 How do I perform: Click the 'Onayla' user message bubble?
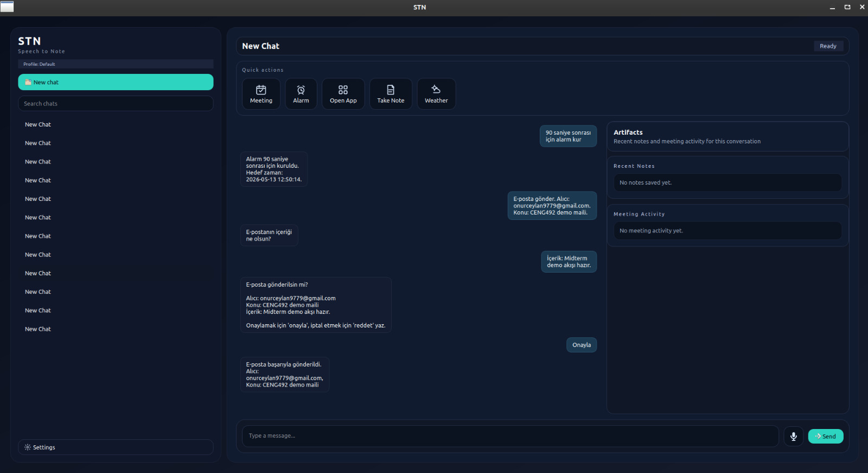[582, 345]
